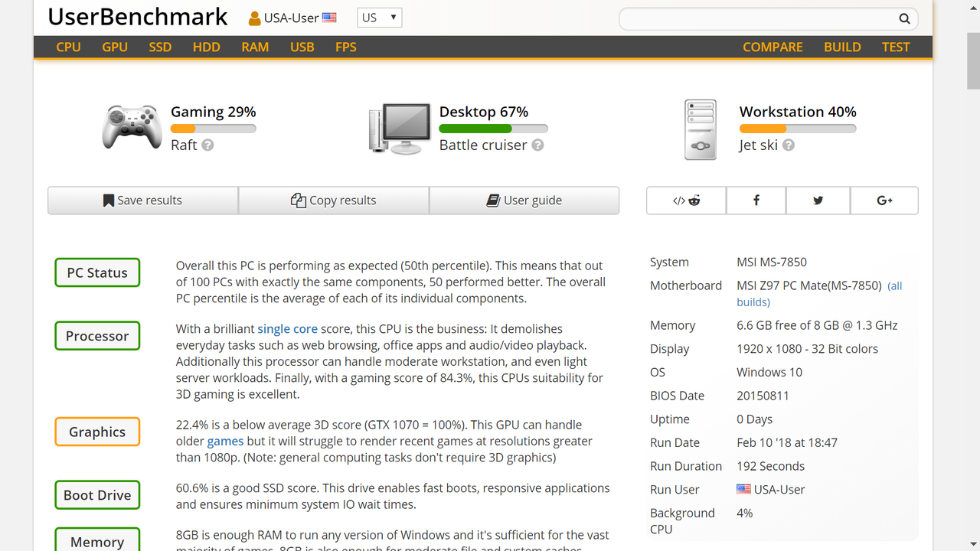This screenshot has height=551, width=980.
Task: Follow the single core link
Action: 287,328
